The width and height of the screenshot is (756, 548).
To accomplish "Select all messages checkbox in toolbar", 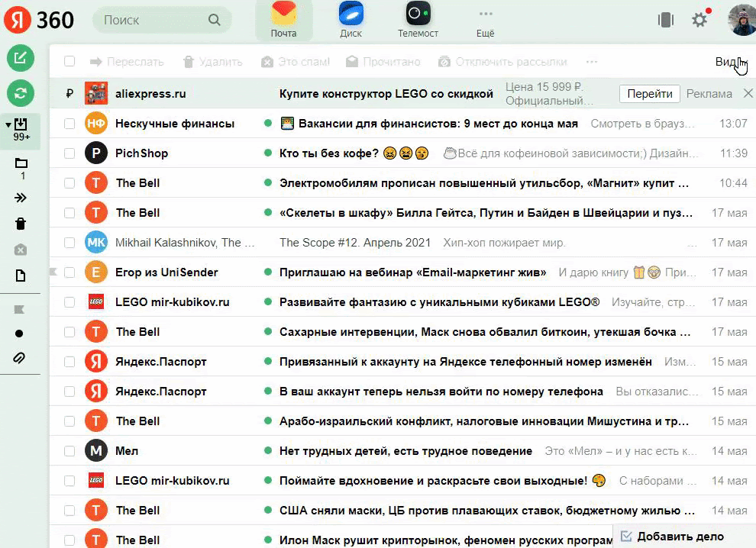I will pyautogui.click(x=69, y=61).
